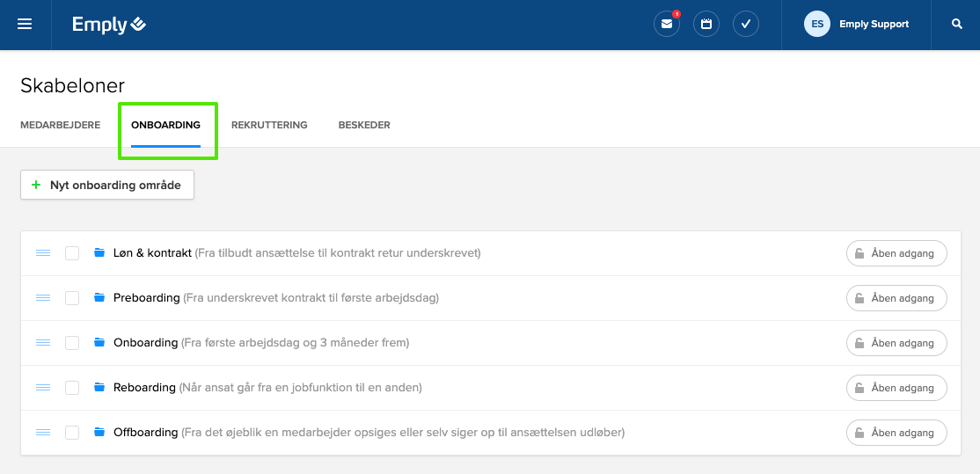
Task: Check the Reboarding row checkbox
Action: 72,388
